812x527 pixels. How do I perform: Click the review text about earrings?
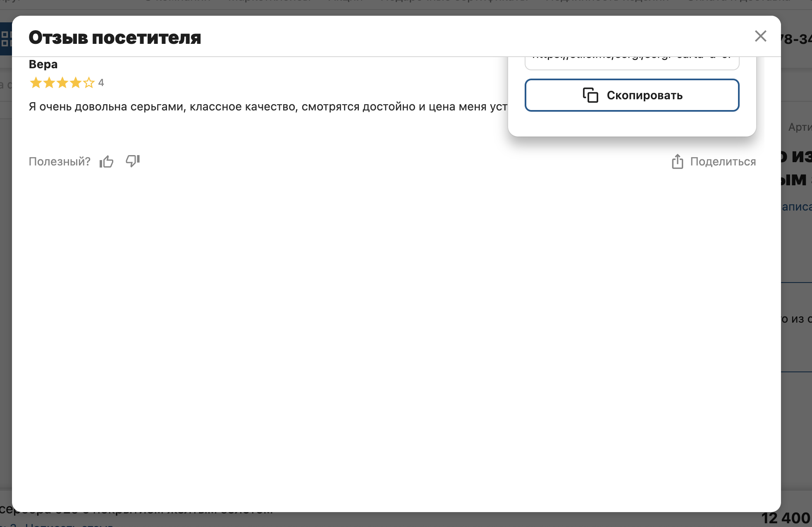coord(267,107)
